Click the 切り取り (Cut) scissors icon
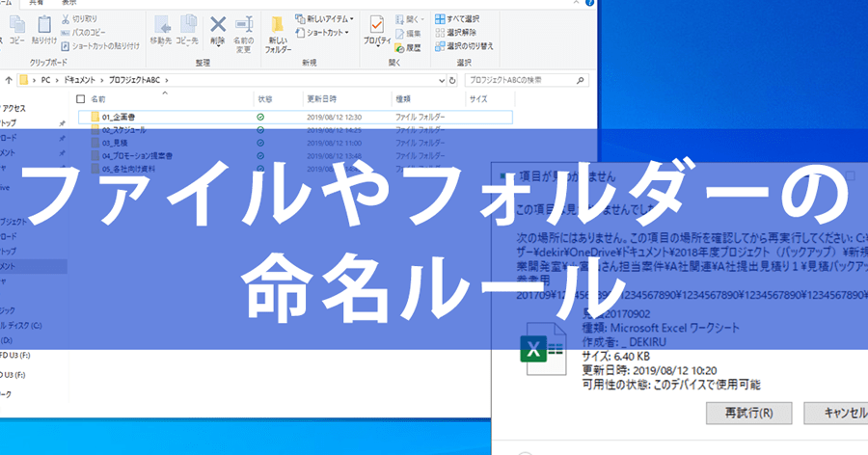 (x=67, y=19)
